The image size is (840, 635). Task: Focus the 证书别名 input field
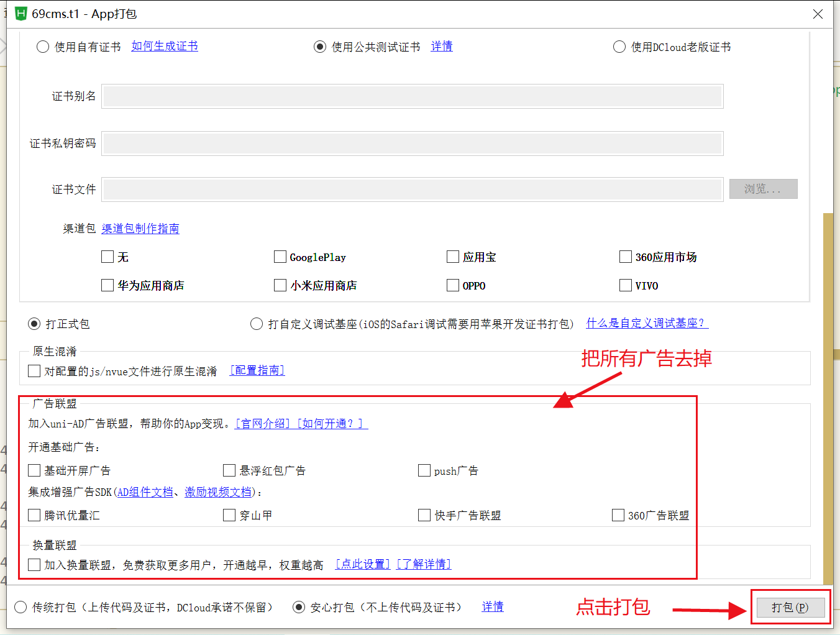[x=413, y=96]
